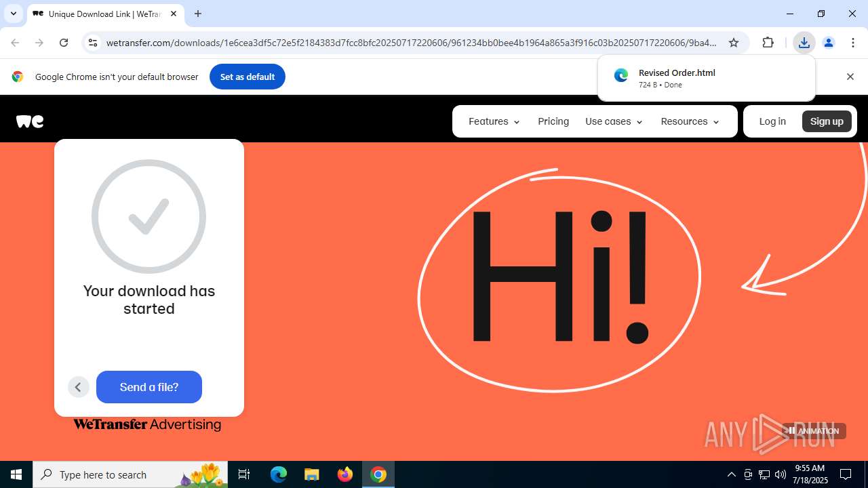Viewport: 868px width, 488px height.
Task: Expand the Features menu
Action: tap(494, 121)
